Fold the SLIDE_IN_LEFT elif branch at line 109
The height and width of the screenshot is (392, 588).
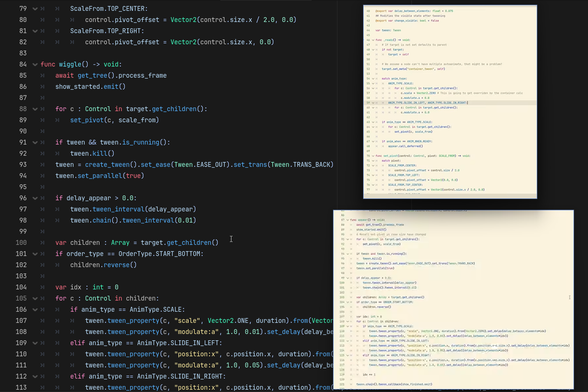point(35,343)
